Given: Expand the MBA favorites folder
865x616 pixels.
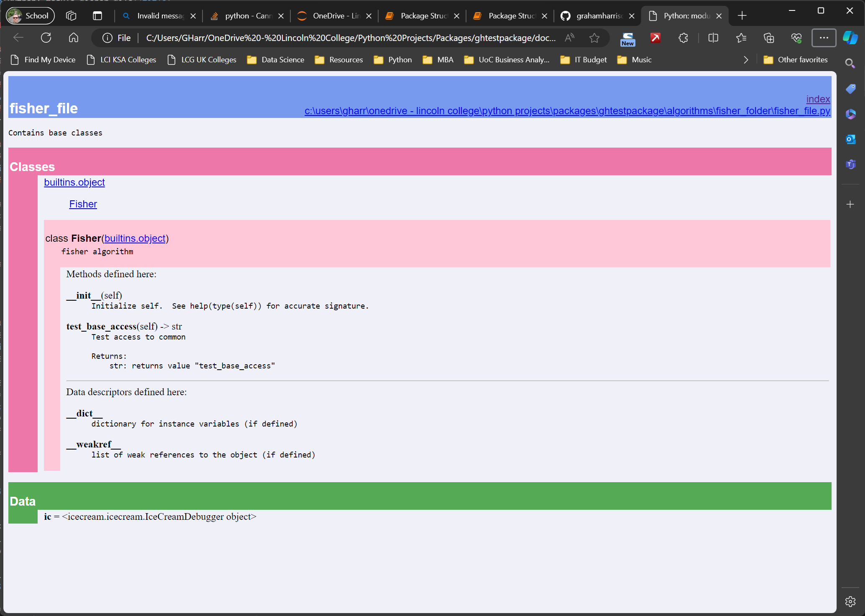Looking at the screenshot, I should tap(438, 60).
